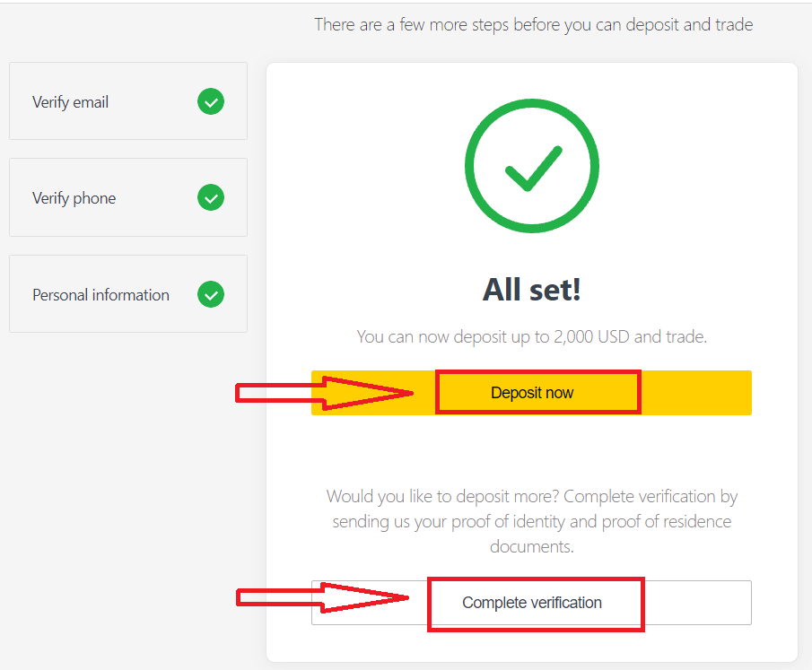Select the Personal information step card
This screenshot has height=670, width=812.
click(x=127, y=293)
